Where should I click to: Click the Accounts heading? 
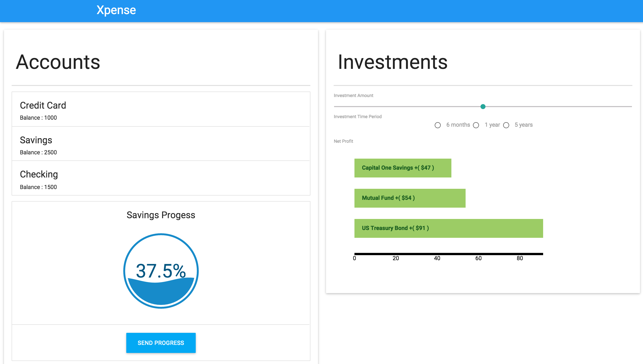58,62
